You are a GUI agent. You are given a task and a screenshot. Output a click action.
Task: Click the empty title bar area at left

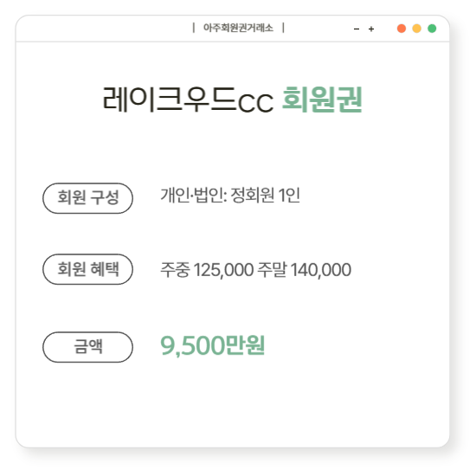coord(103,29)
